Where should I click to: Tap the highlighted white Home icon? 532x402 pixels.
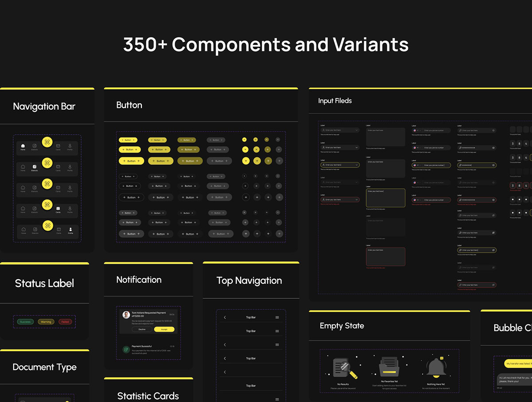click(x=23, y=145)
